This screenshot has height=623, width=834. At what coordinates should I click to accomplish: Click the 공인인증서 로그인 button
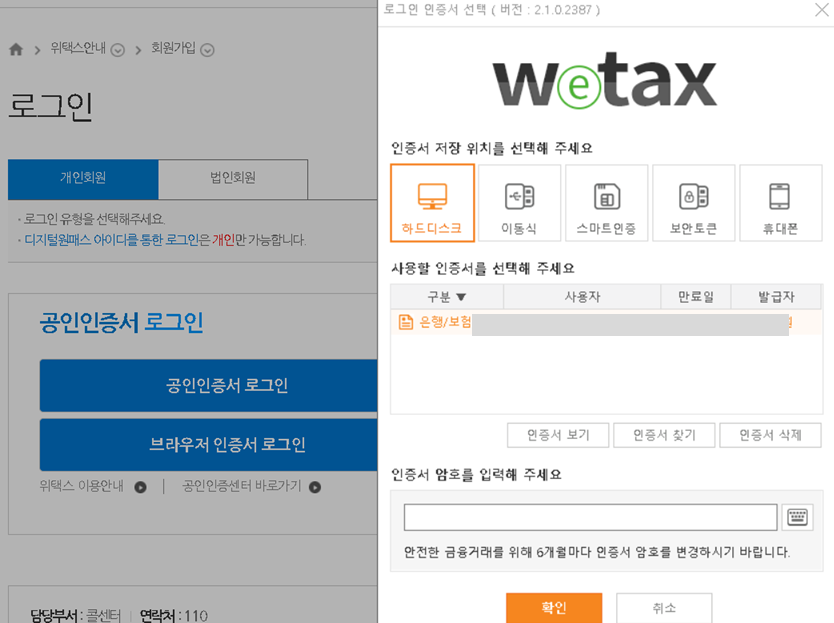click(x=208, y=385)
